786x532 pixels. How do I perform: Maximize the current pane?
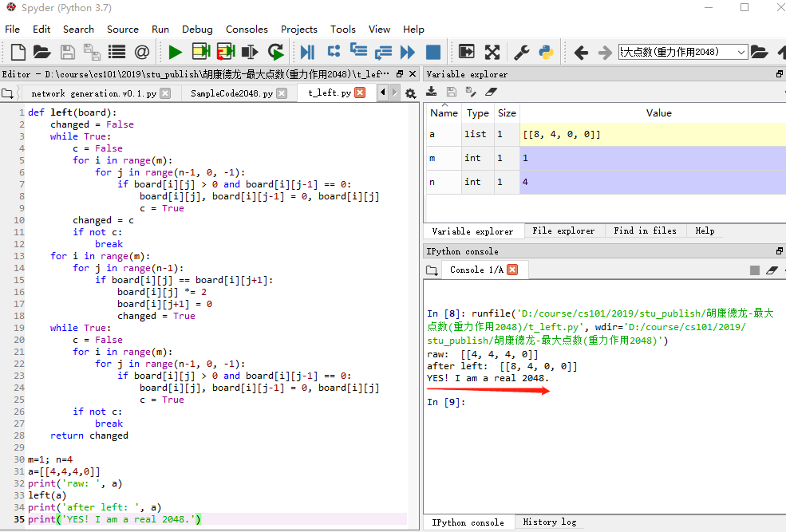click(467, 52)
